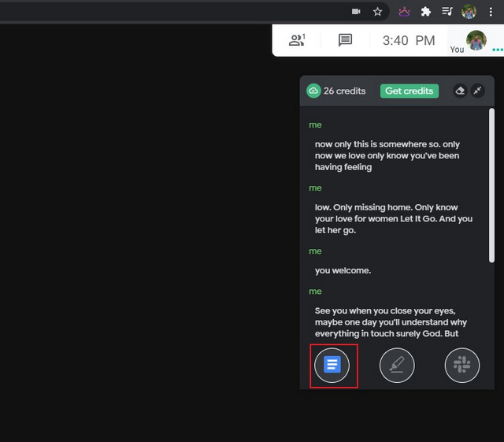Open the media controls playlist icon
Viewport: 504px width, 442px height.
(447, 12)
